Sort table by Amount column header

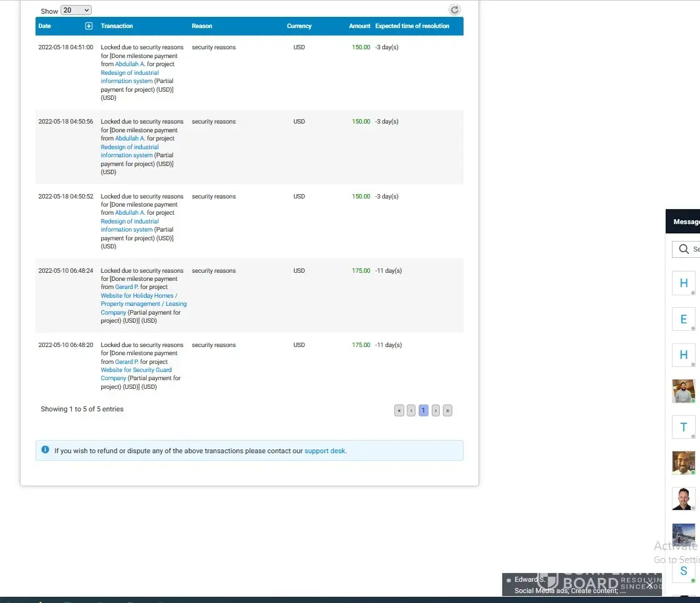pos(359,26)
